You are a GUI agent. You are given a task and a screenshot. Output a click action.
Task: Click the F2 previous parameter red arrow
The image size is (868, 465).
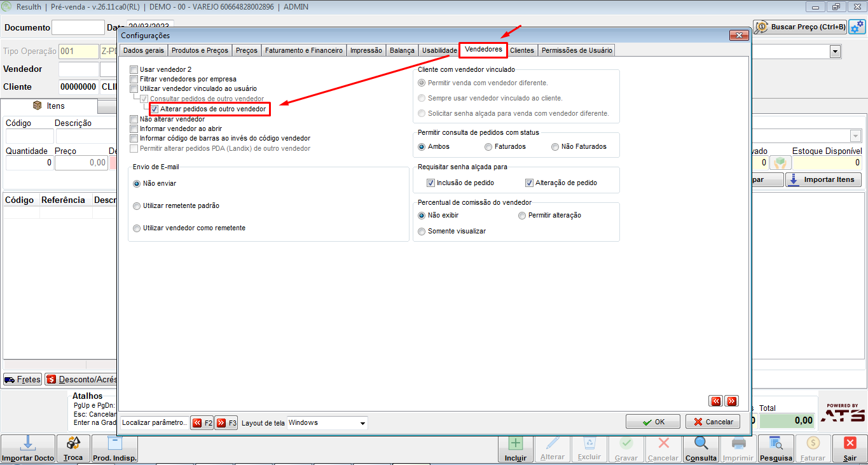(202, 422)
